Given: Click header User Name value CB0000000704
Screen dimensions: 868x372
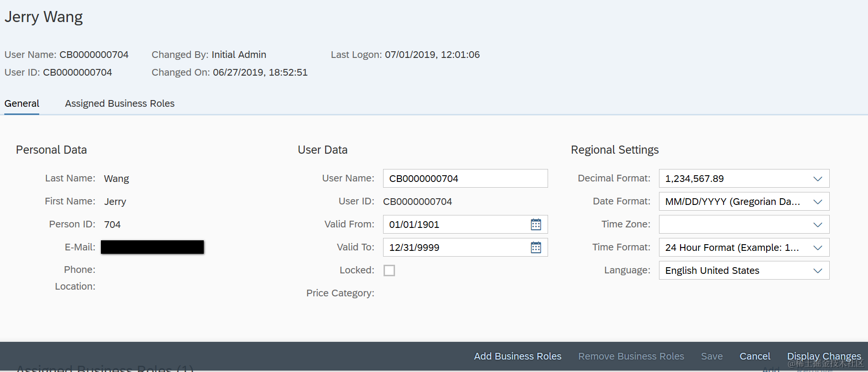Looking at the screenshot, I should [x=94, y=55].
